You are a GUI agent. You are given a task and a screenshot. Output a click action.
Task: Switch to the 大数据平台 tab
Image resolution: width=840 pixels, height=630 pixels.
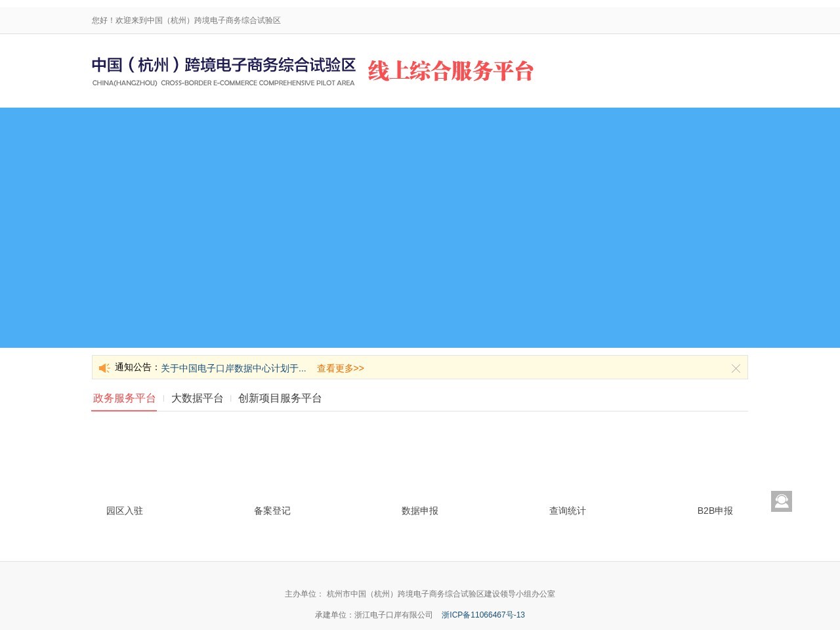pyautogui.click(x=198, y=398)
